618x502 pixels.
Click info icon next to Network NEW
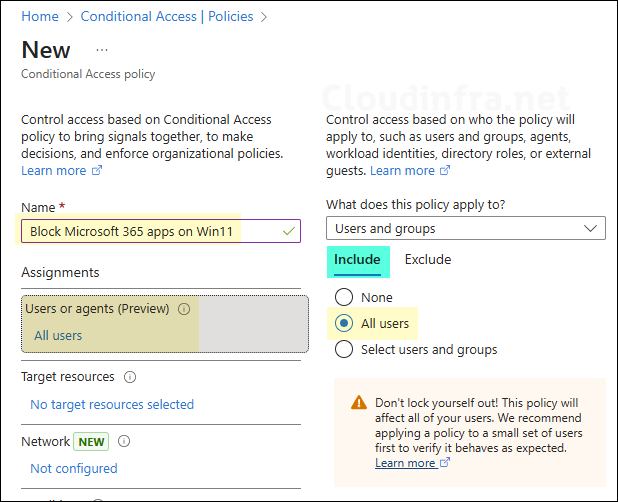pos(125,441)
